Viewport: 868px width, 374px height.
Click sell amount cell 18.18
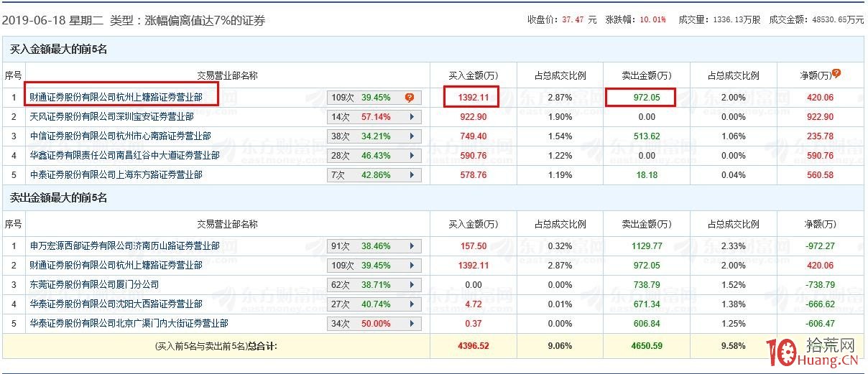[646, 175]
